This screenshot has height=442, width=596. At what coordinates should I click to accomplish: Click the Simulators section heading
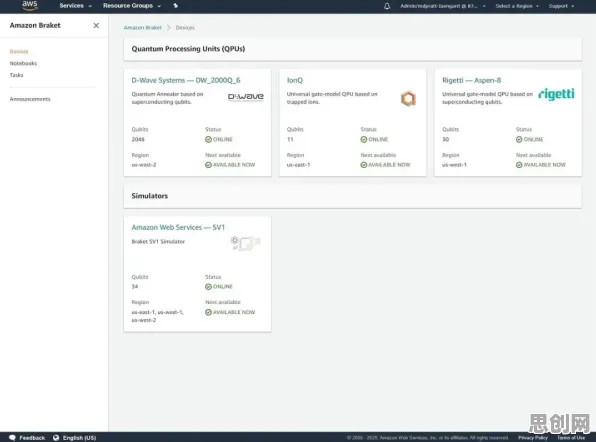[x=149, y=196]
